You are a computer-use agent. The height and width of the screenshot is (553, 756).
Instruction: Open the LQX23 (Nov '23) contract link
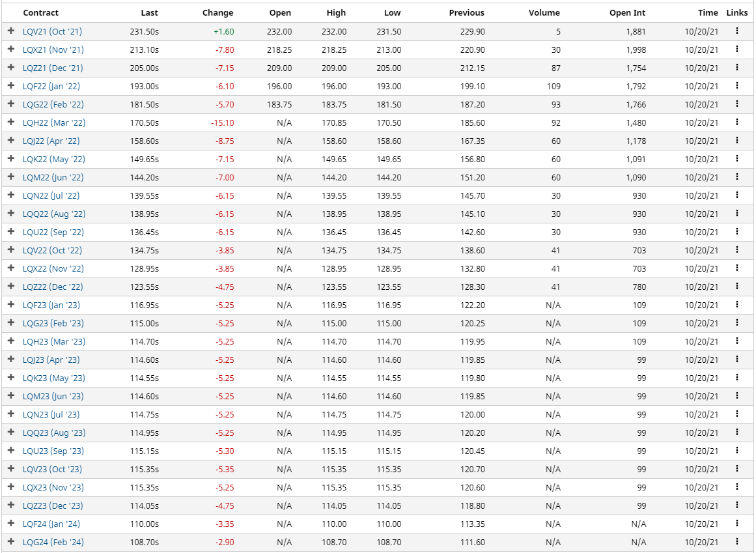coord(53,487)
